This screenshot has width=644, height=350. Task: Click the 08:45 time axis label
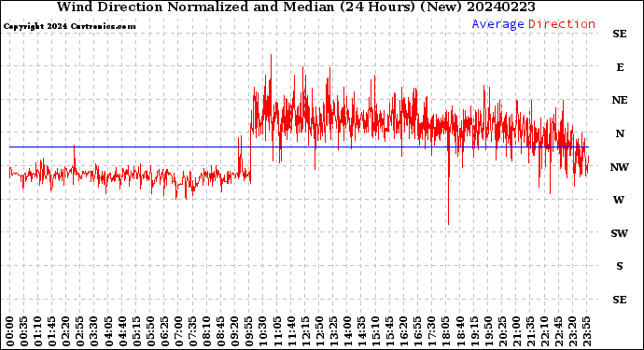(220, 331)
